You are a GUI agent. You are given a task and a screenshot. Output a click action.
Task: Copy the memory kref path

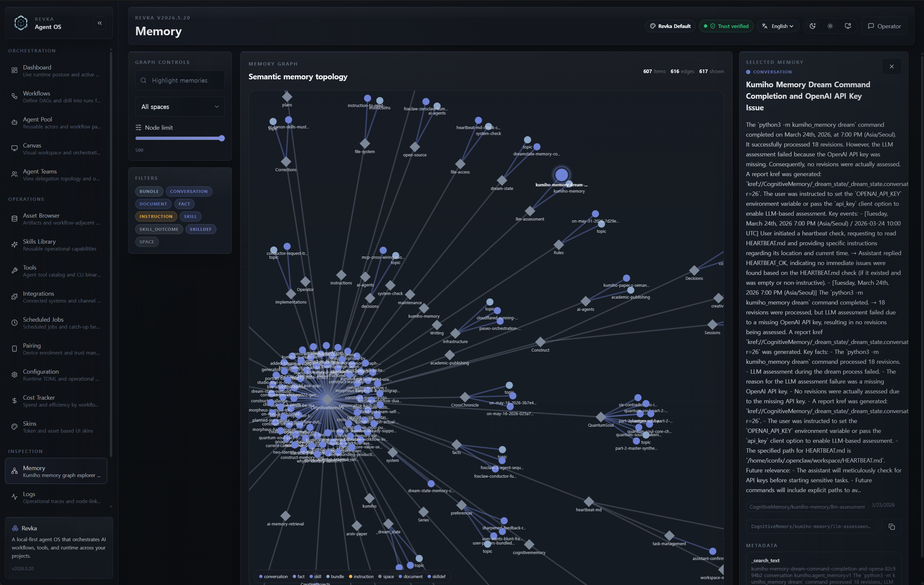point(891,527)
